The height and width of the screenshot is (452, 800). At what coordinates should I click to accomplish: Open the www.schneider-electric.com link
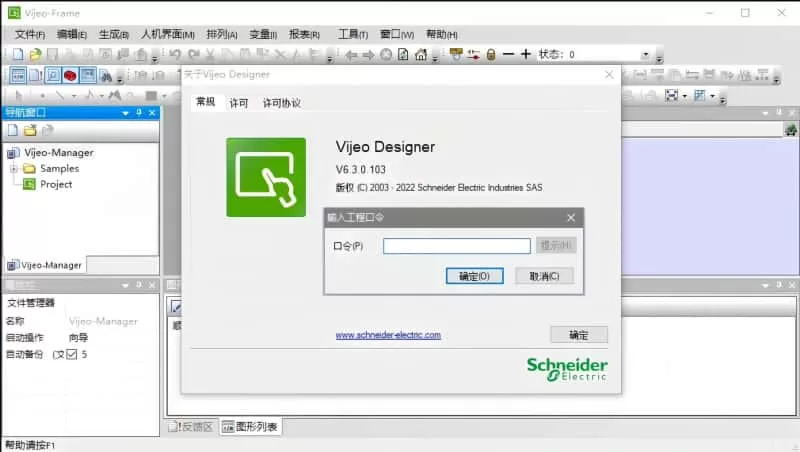point(388,335)
